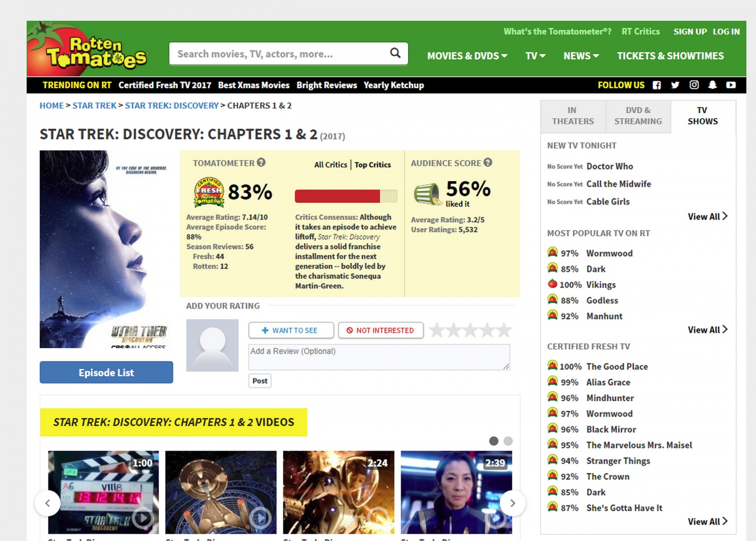Play the starship video thumbnail
The image size is (756, 541).
[x=221, y=492]
